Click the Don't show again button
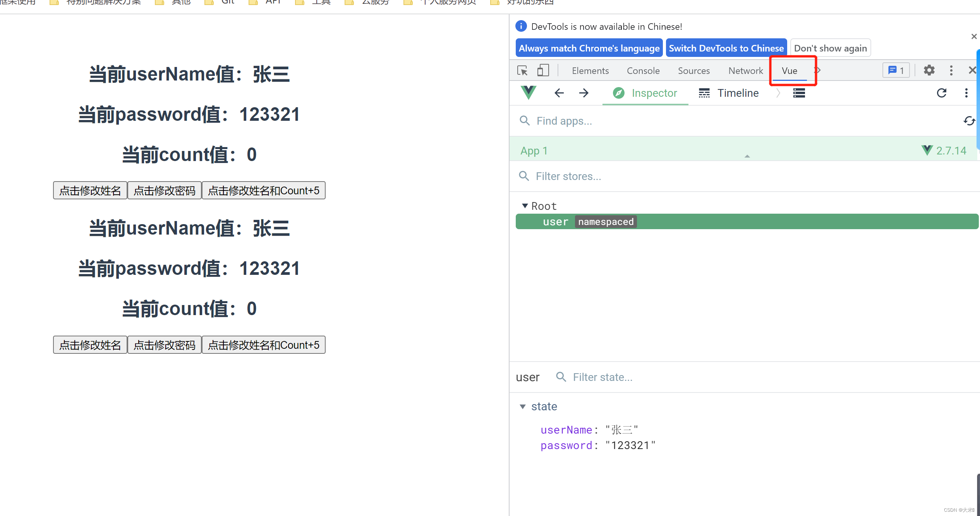 (x=830, y=48)
